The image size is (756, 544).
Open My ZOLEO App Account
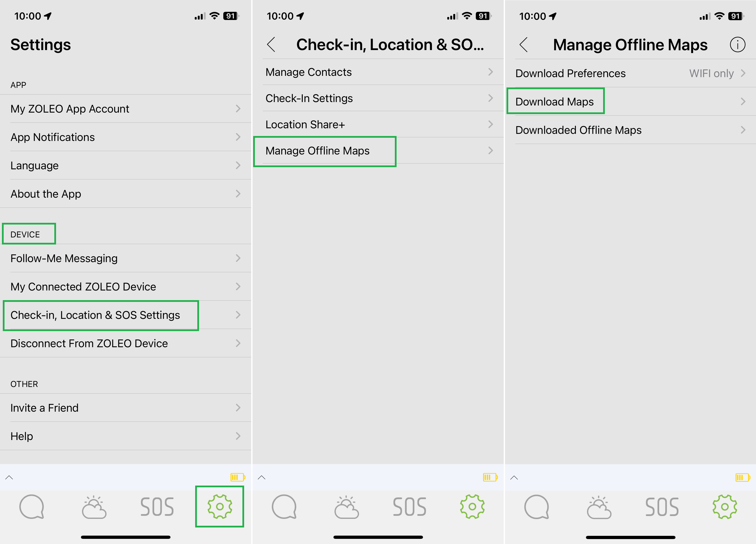coord(126,109)
